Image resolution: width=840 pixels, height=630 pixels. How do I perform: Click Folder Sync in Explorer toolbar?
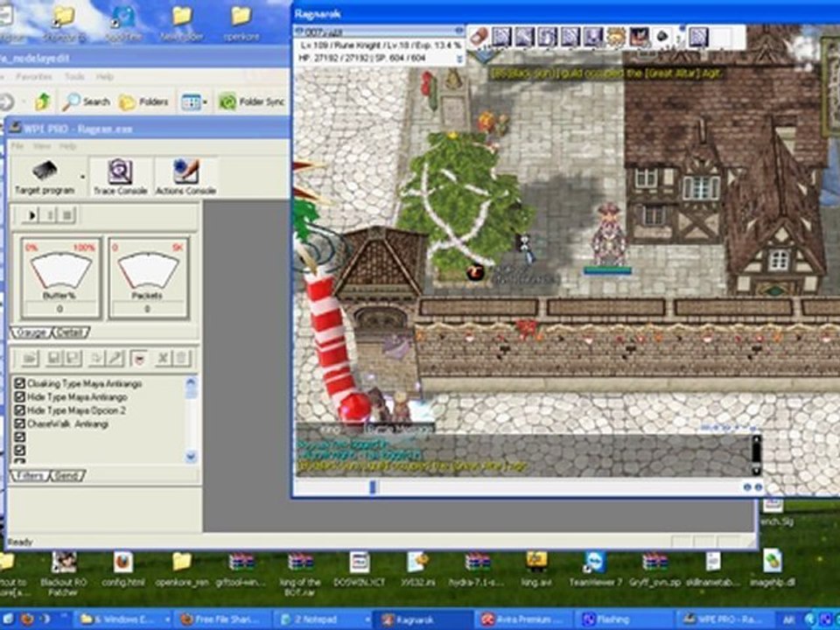(x=252, y=101)
